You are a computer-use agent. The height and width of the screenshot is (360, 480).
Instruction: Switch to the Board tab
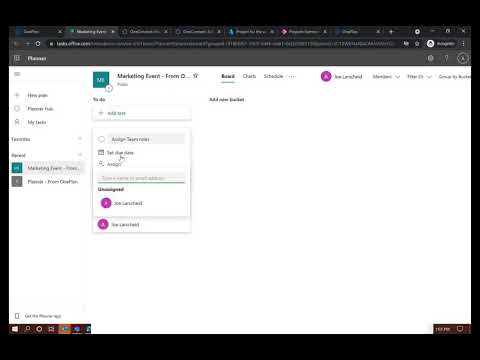pyautogui.click(x=228, y=76)
